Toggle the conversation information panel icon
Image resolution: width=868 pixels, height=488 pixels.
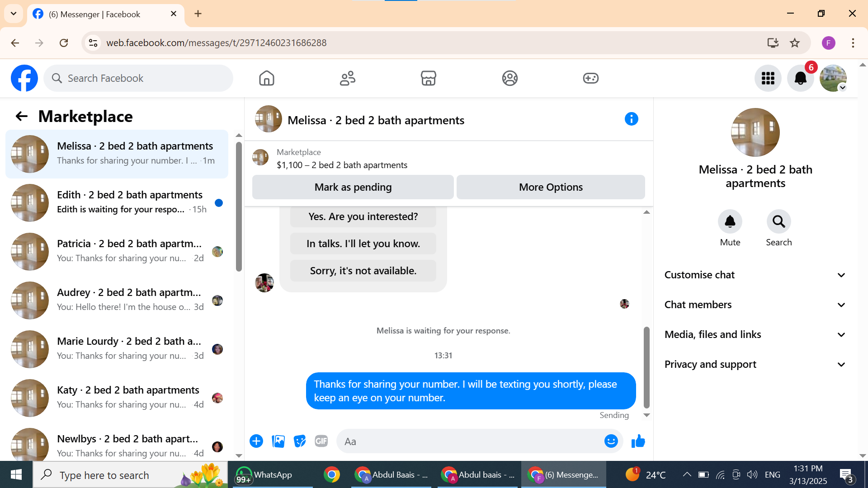[632, 119]
